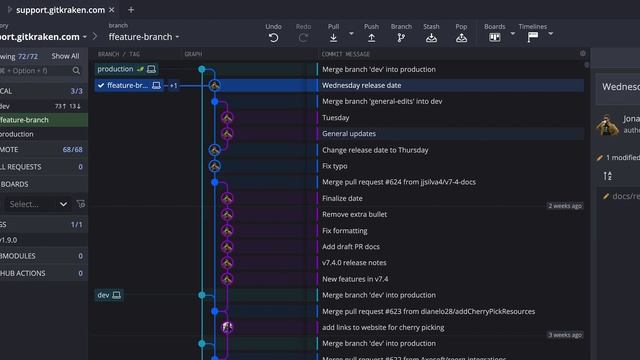Select commit 'New features in v7.4'
The width and height of the screenshot is (640, 360).
coord(355,279)
